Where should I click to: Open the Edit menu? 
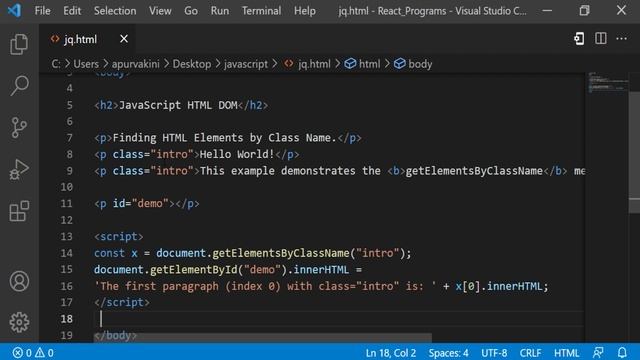(72, 11)
